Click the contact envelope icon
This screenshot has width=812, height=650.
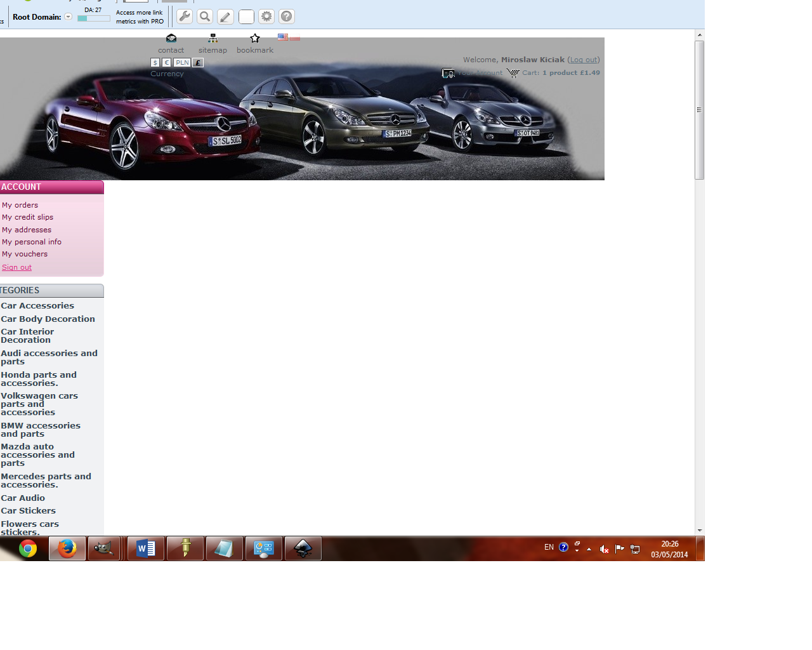[171, 38]
